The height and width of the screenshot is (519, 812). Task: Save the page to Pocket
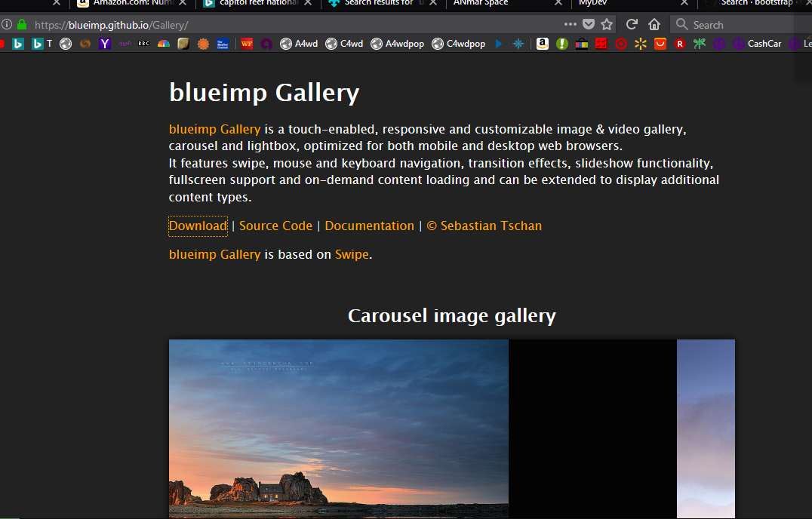pos(589,24)
